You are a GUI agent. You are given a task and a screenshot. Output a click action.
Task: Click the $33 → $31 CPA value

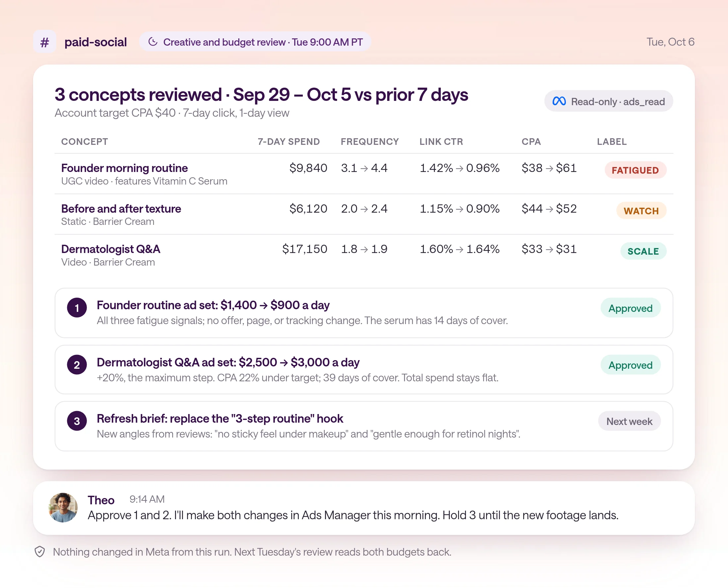[549, 249]
